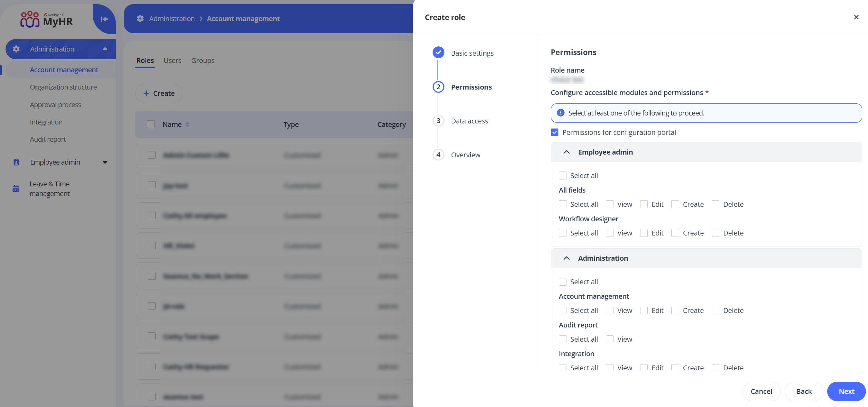Click the Employee admin badge icon
The image size is (868, 407).
point(16,162)
